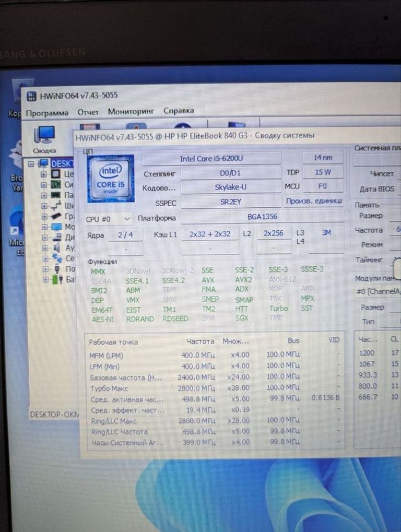Open the Сводка summary toolbar icon
The height and width of the screenshot is (532, 401).
[x=44, y=139]
